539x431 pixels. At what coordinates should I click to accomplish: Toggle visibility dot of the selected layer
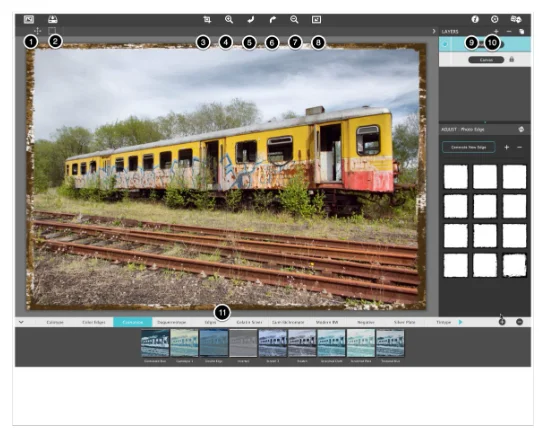tap(445, 44)
